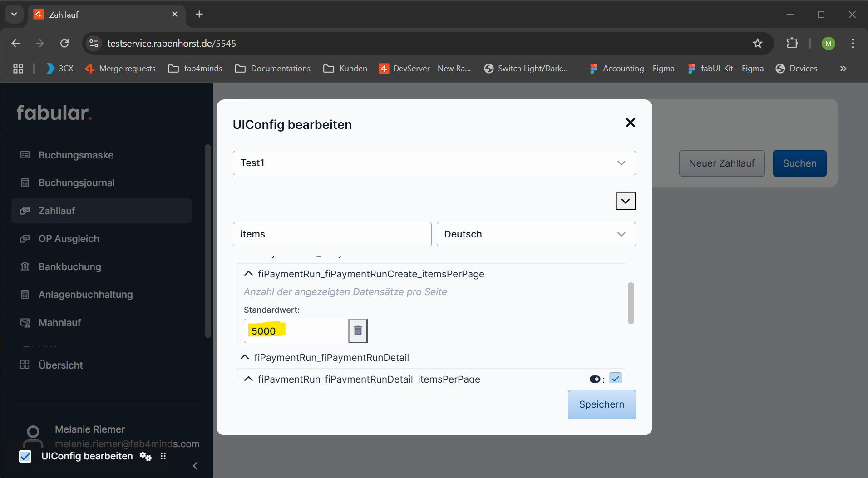Image resolution: width=868 pixels, height=478 pixels.
Task: Click the dialog list vertical scrollbar
Action: click(631, 303)
